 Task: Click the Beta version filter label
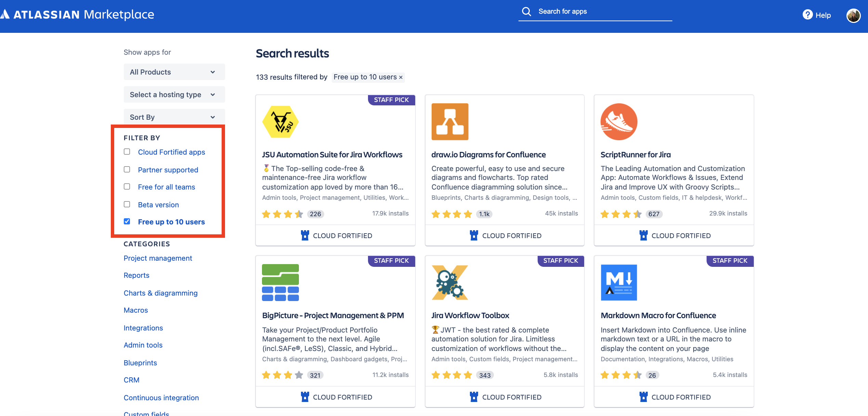coord(158,205)
